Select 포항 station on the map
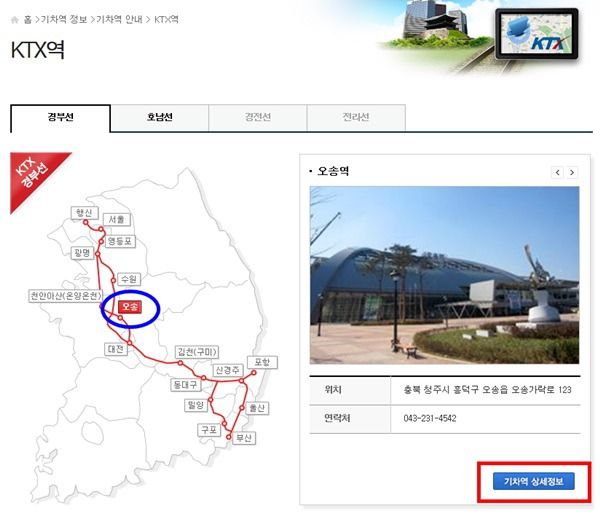 tap(262, 362)
